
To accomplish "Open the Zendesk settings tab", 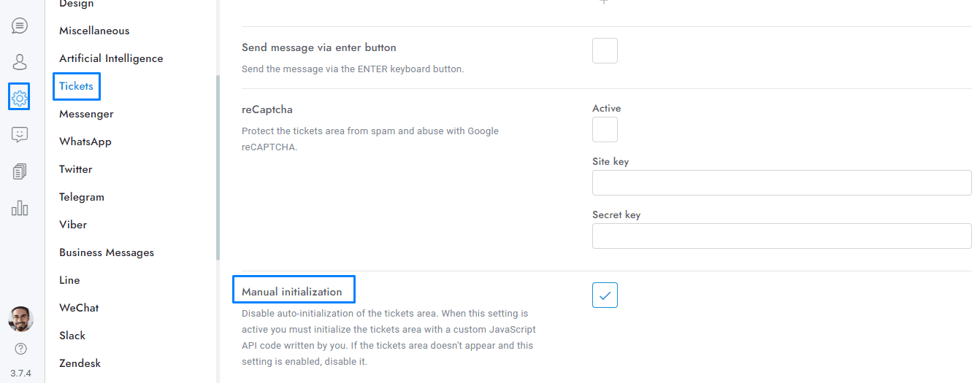I will click(x=80, y=363).
